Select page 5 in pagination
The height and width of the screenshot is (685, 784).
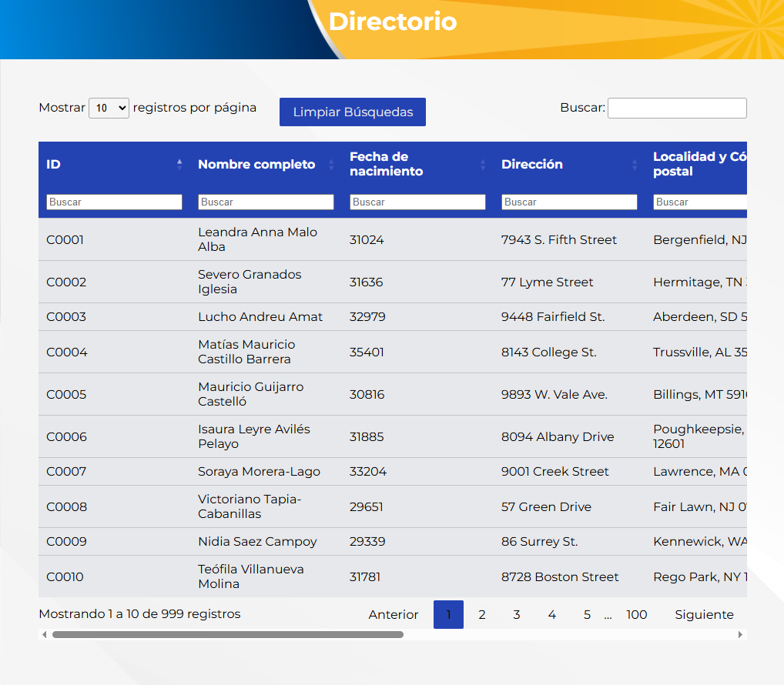point(587,614)
